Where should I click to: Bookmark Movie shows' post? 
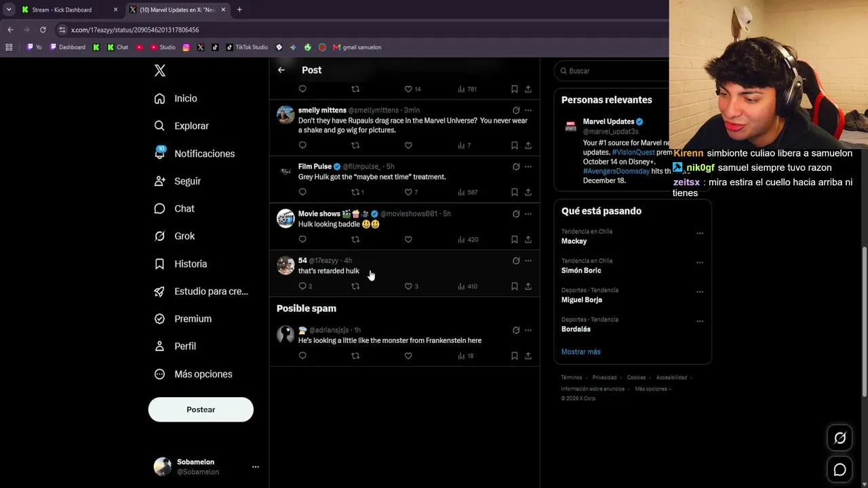point(515,239)
